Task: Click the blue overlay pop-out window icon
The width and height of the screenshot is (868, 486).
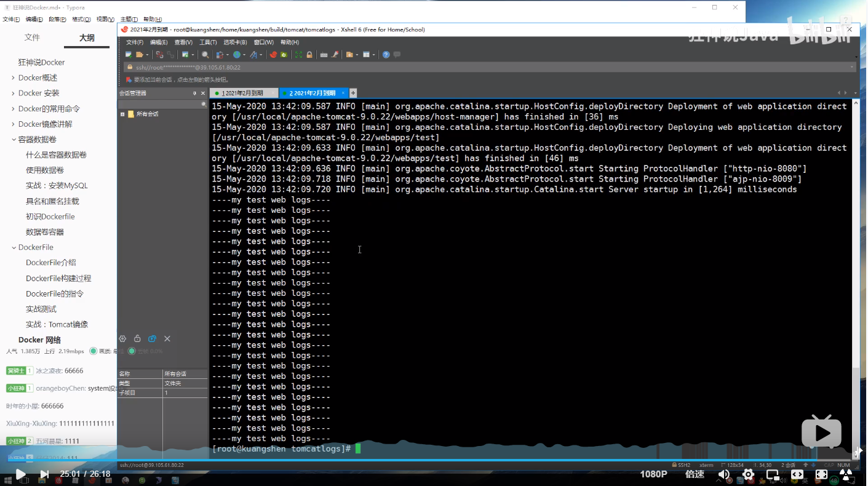Action: pos(152,338)
